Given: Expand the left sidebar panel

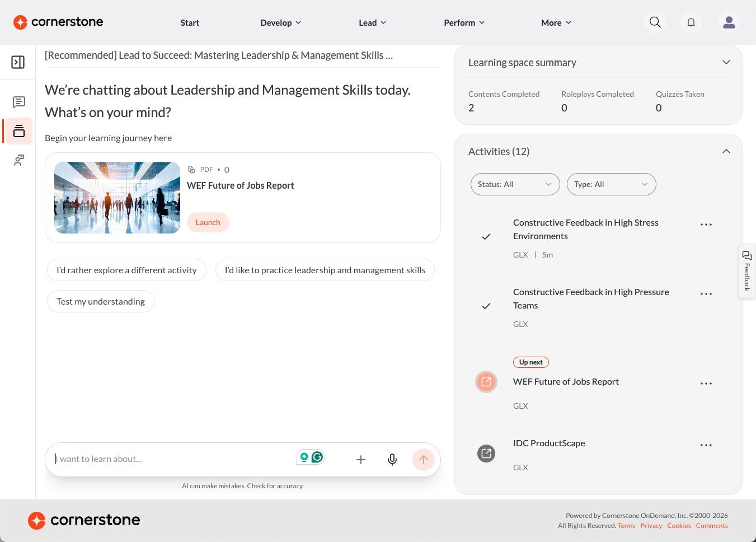Looking at the screenshot, I should pyautogui.click(x=18, y=62).
